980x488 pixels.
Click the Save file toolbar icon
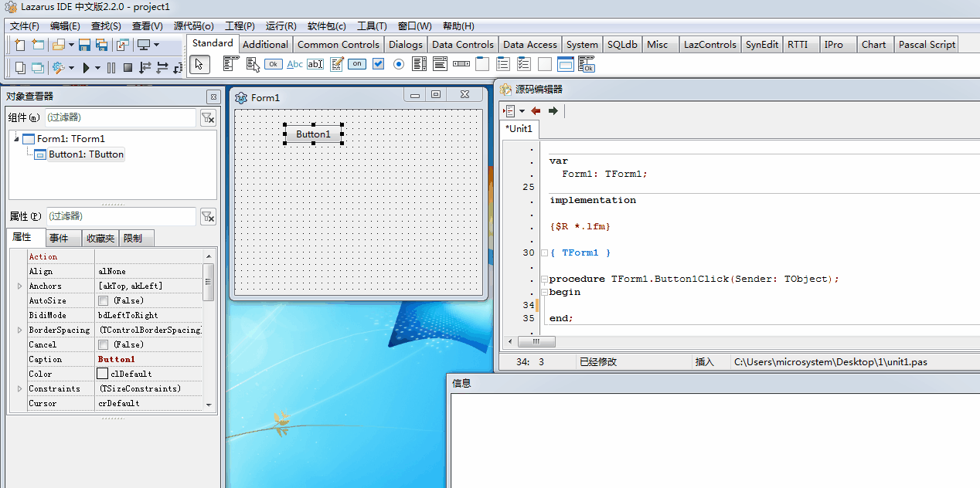(85, 45)
